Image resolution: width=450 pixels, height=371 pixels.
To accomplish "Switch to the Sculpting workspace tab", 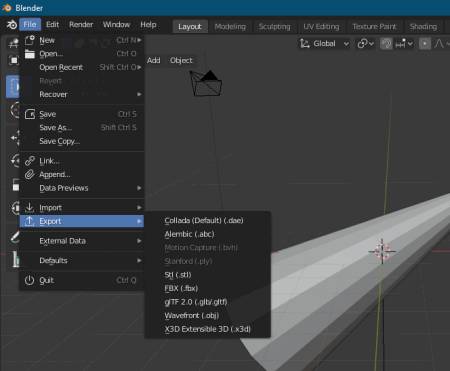I will click(274, 26).
